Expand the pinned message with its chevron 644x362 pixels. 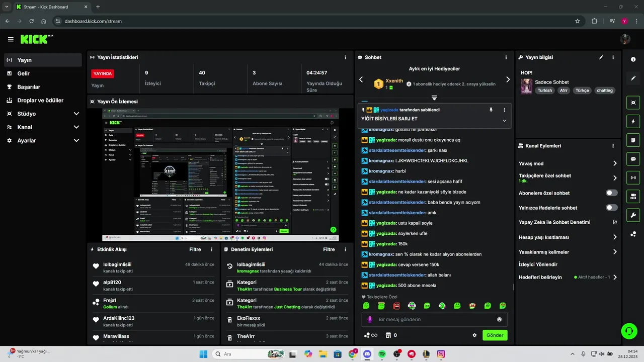(504, 121)
